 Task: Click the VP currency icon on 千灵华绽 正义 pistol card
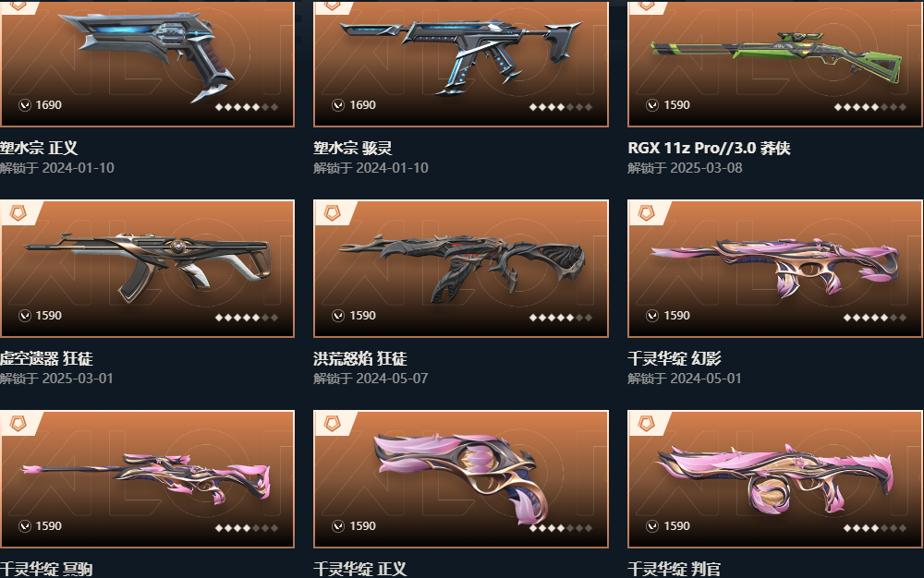(338, 526)
